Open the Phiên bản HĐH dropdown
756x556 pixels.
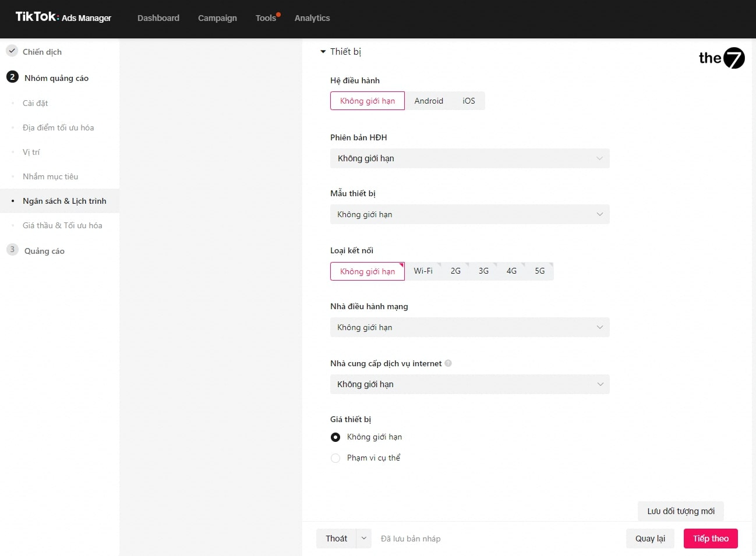(x=469, y=158)
